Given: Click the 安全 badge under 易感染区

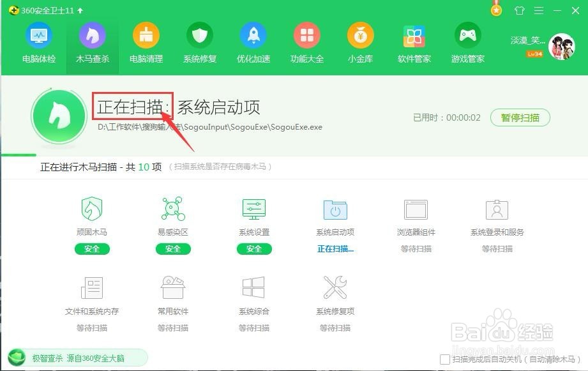Looking at the screenshot, I should pyautogui.click(x=173, y=248).
